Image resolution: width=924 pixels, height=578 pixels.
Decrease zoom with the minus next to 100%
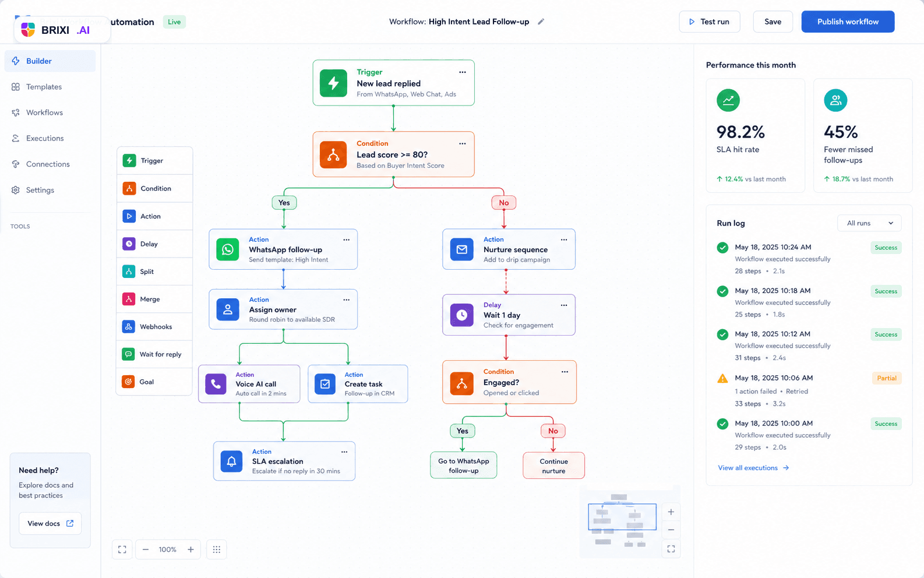(x=146, y=549)
